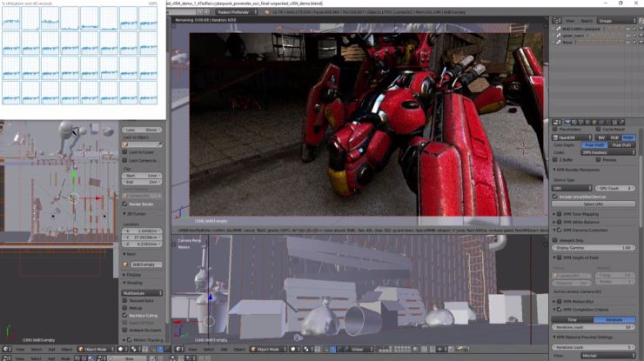Toggle the Render Border checkbox
Image resolution: width=644 pixels, height=361 pixels.
124,204
